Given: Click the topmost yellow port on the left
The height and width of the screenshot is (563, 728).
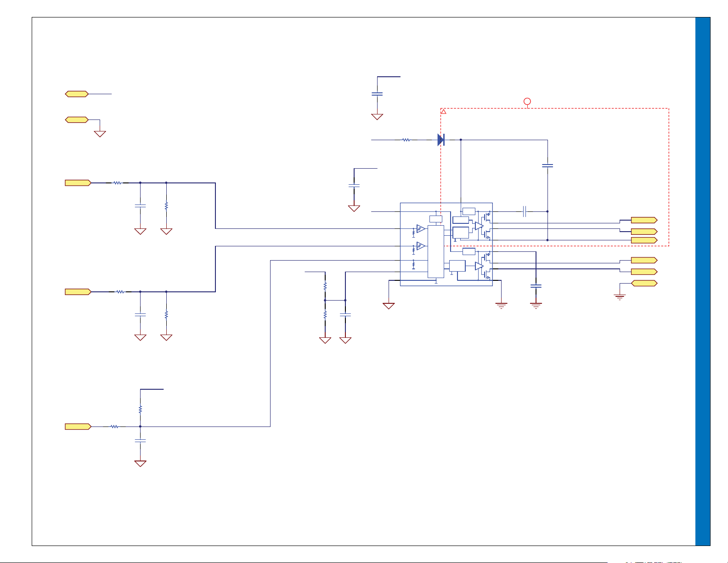Looking at the screenshot, I should click(77, 94).
